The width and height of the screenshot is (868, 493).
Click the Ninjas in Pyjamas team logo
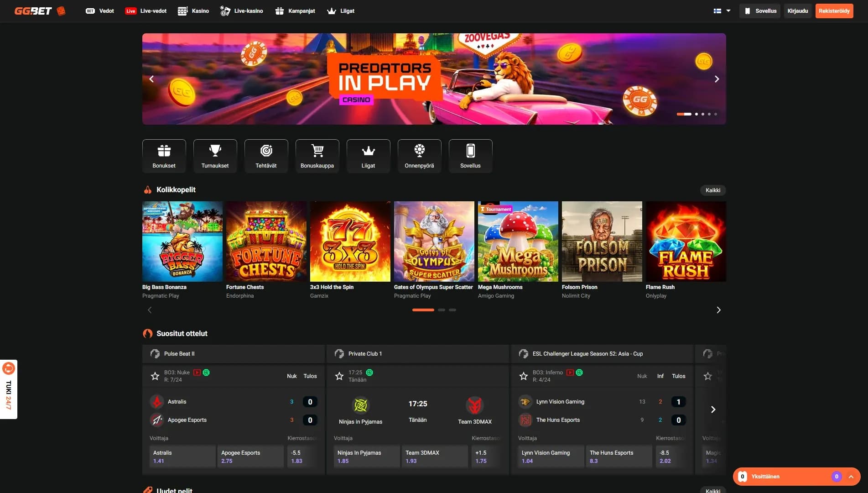click(x=361, y=405)
